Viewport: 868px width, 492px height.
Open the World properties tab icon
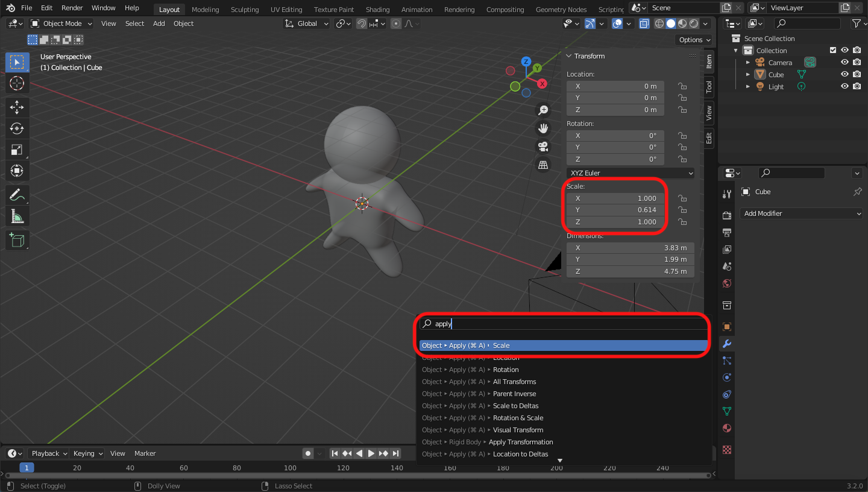click(727, 283)
